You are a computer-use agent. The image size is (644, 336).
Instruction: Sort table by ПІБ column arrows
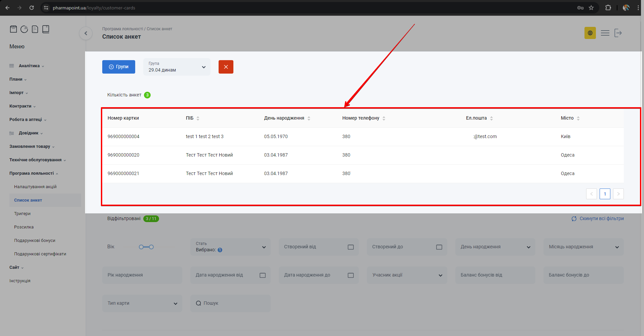coord(198,118)
